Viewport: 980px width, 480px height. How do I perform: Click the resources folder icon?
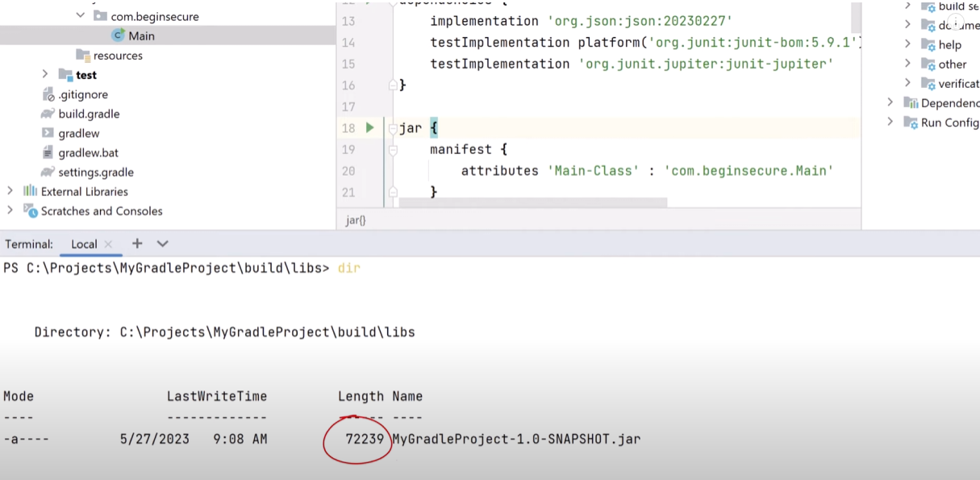coord(83,55)
